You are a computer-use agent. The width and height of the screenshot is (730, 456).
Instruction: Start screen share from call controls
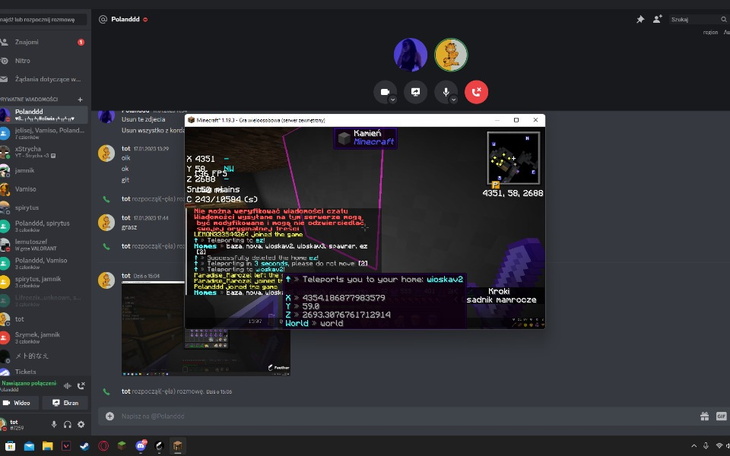click(415, 92)
